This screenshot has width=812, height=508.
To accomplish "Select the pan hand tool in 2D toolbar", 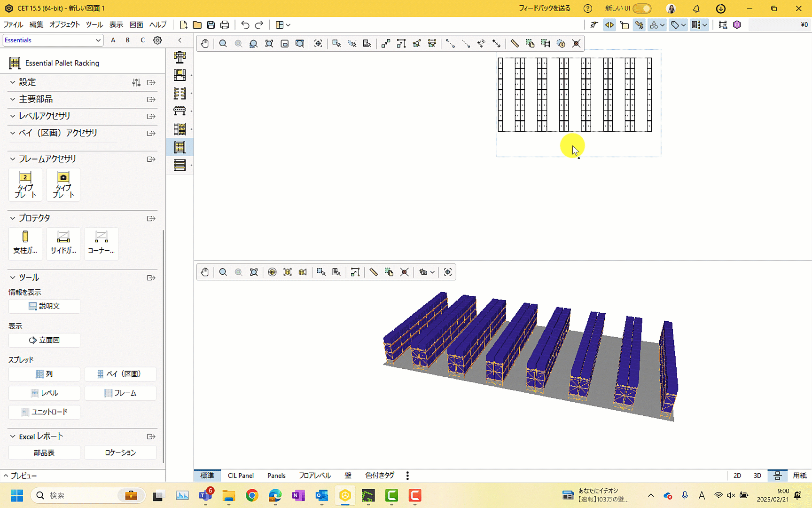I will pyautogui.click(x=205, y=43).
